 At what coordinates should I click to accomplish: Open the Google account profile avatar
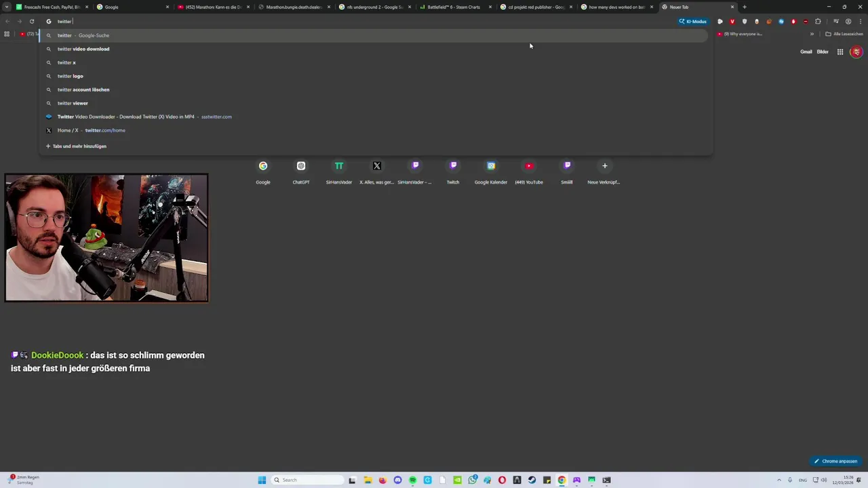(x=856, y=52)
